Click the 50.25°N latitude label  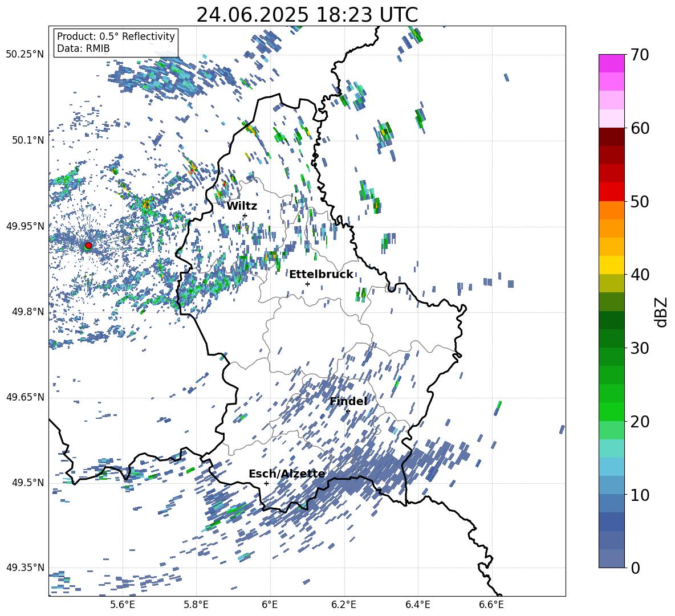tap(25, 55)
